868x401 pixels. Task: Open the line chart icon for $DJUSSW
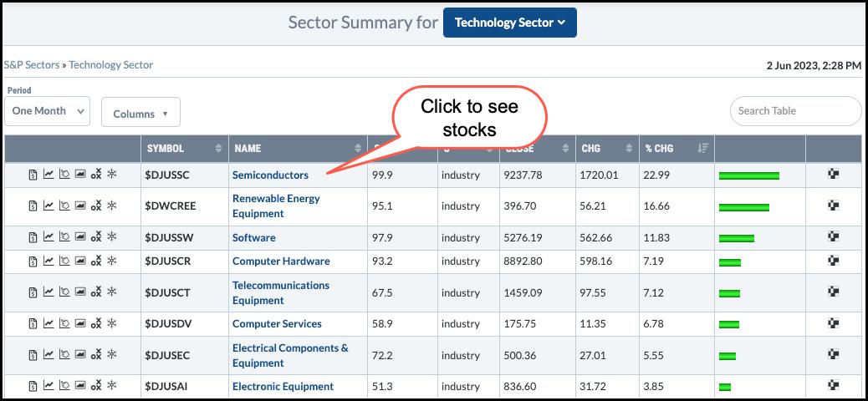(x=49, y=237)
